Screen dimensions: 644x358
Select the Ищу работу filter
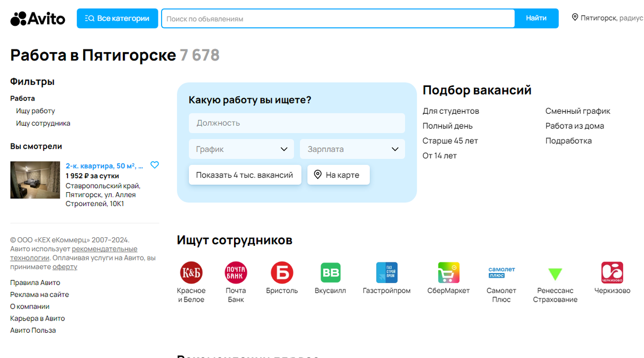(x=35, y=111)
